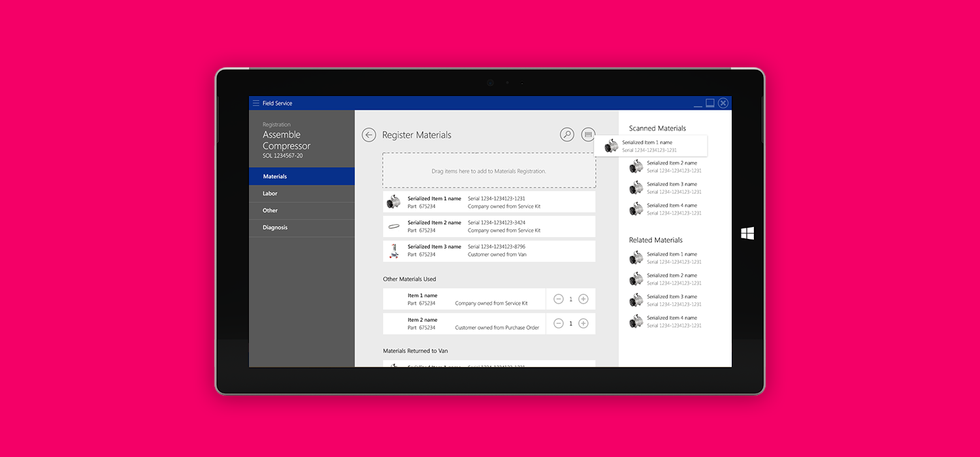Click the dashed drag-items-here drop area
The width and height of the screenshot is (980, 457).
coord(489,170)
